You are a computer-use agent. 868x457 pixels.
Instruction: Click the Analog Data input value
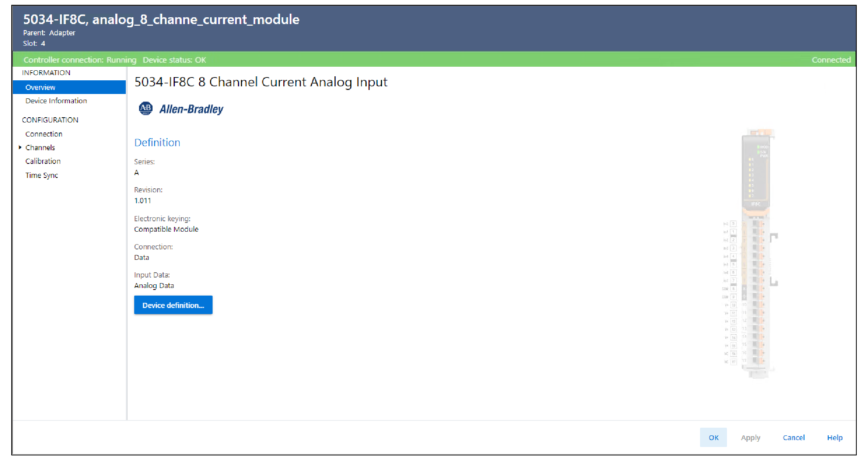(154, 286)
